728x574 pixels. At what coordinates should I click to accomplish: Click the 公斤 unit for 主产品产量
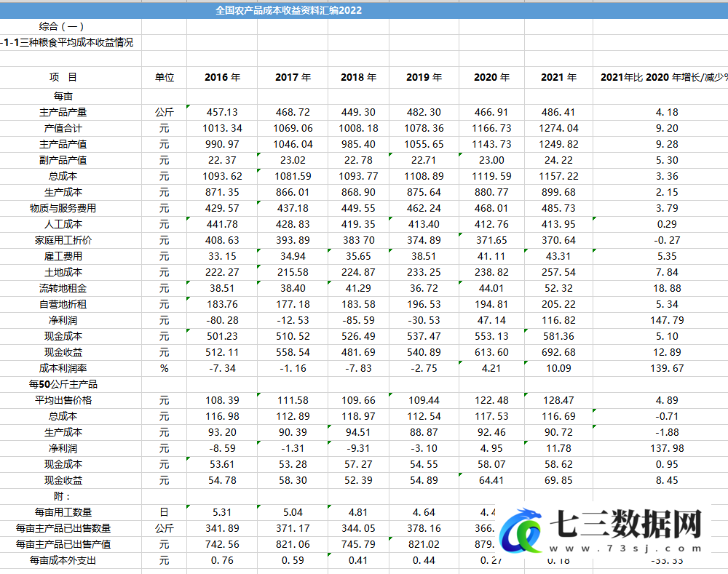165,112
